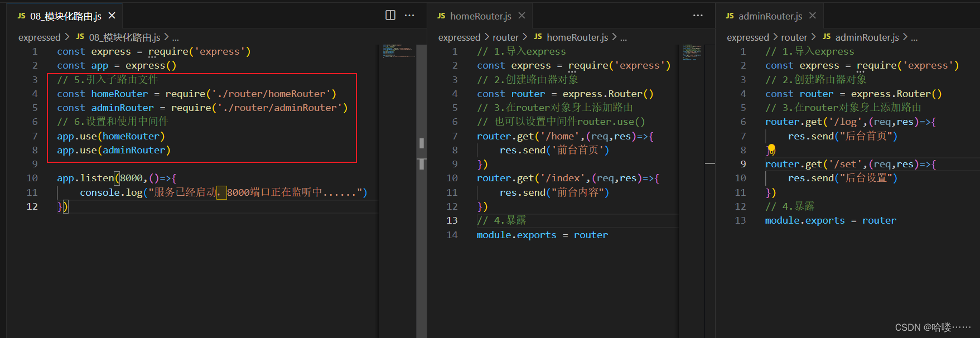Screen dimensions: 980x338
Task: Close the adminRouter.js tab
Action: pos(812,16)
